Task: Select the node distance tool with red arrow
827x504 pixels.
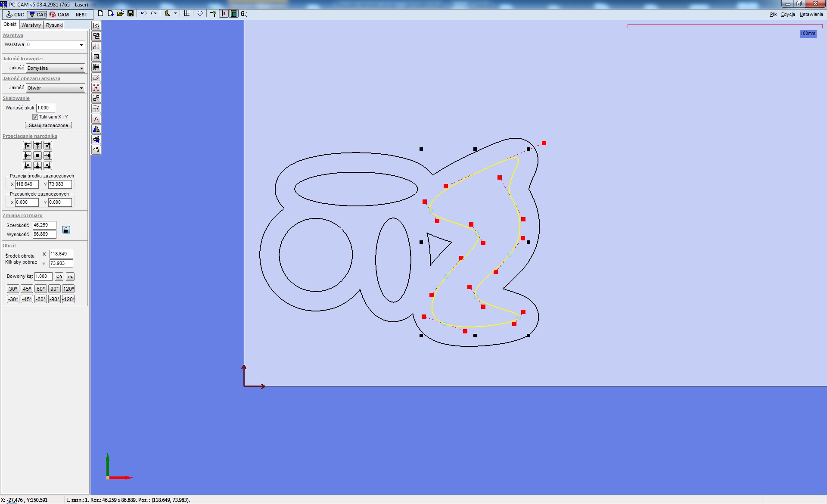Action: [x=96, y=88]
